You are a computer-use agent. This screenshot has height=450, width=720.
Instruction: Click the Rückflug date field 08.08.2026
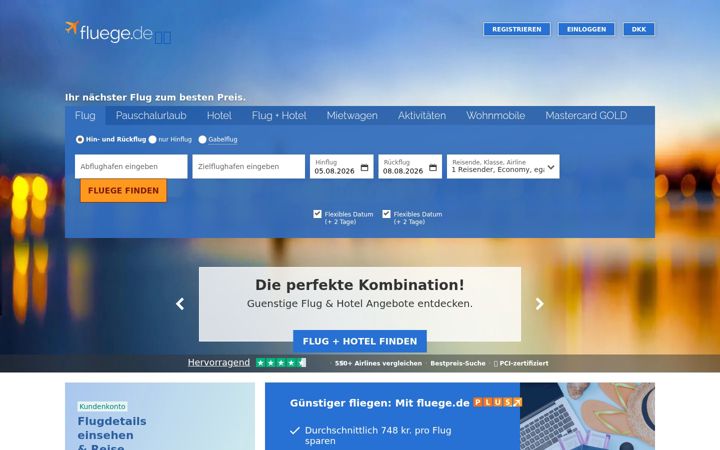(x=410, y=166)
